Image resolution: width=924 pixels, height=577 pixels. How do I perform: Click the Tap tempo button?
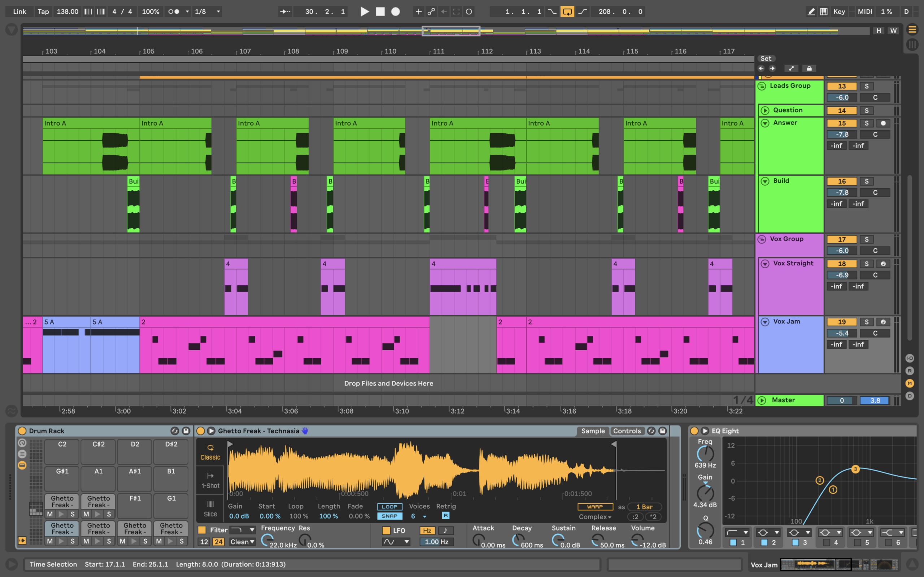(x=43, y=12)
